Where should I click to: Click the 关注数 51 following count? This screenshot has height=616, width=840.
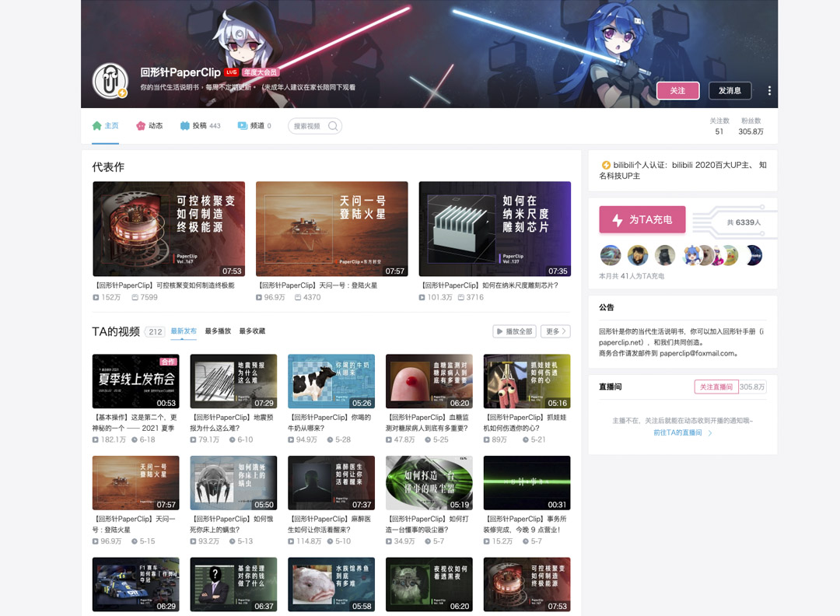(719, 127)
